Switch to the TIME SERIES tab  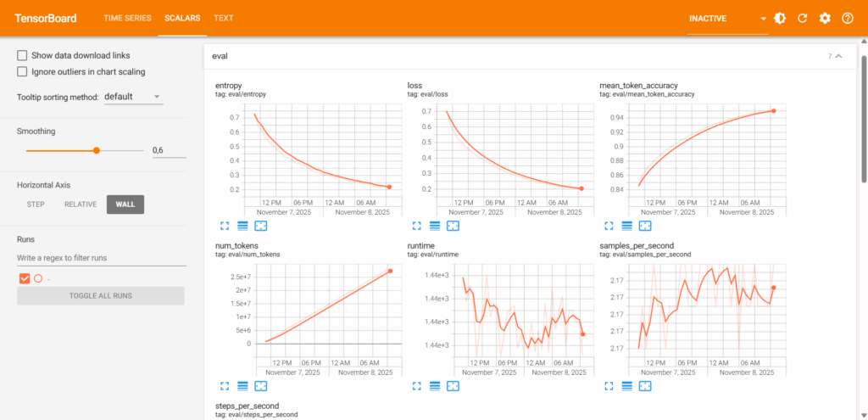(125, 18)
